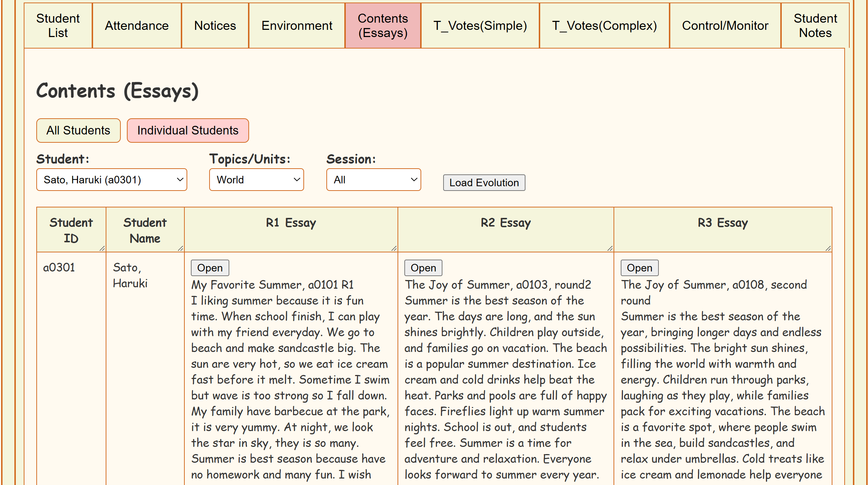Click the R2 Essay column header
Image resolution: width=868 pixels, height=485 pixels.
[x=506, y=223]
